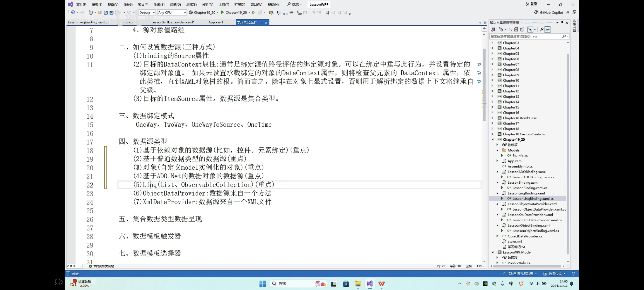Screen dimensions: 644x290
Task: Toggle pin on Solution Explorer panel
Action: pyautogui.click(x=562, y=22)
